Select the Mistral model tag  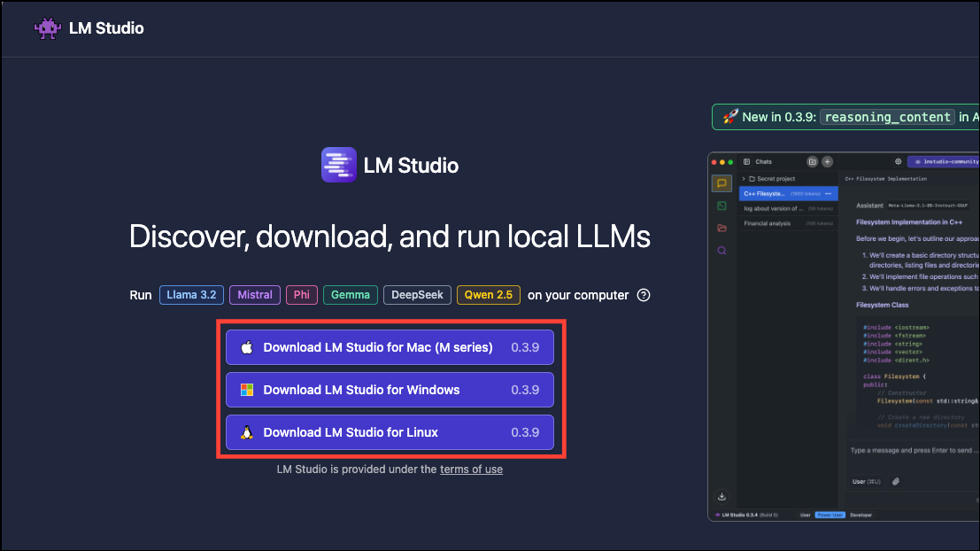click(255, 295)
